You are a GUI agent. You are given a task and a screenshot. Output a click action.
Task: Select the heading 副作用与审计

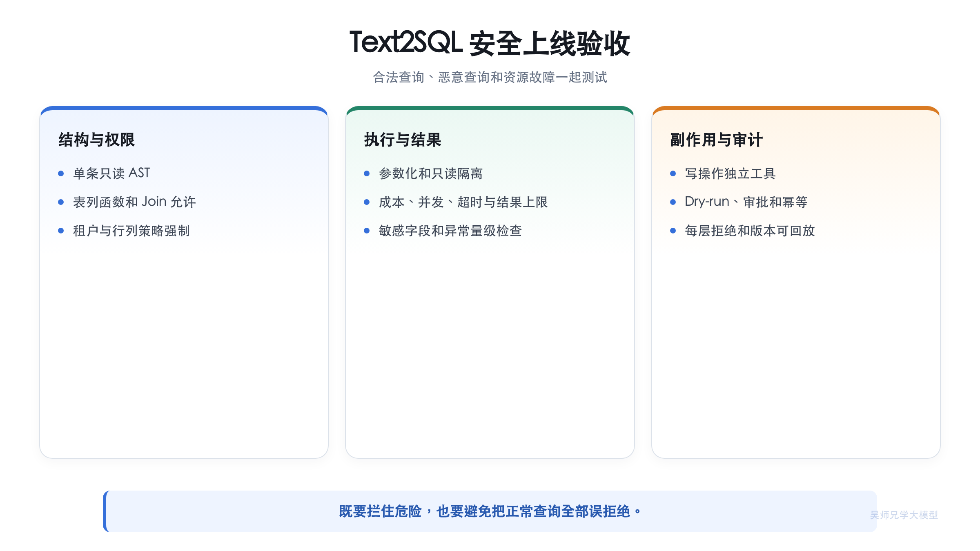[716, 140]
